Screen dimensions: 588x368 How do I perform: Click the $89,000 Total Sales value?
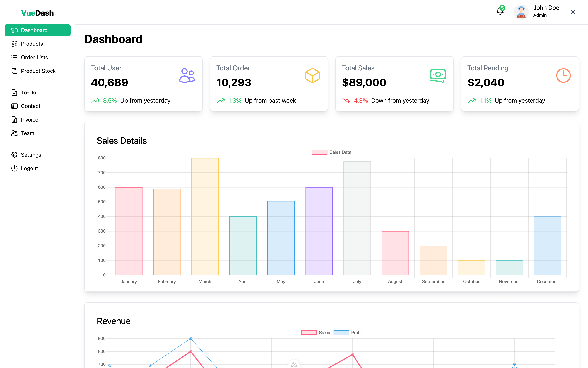364,82
